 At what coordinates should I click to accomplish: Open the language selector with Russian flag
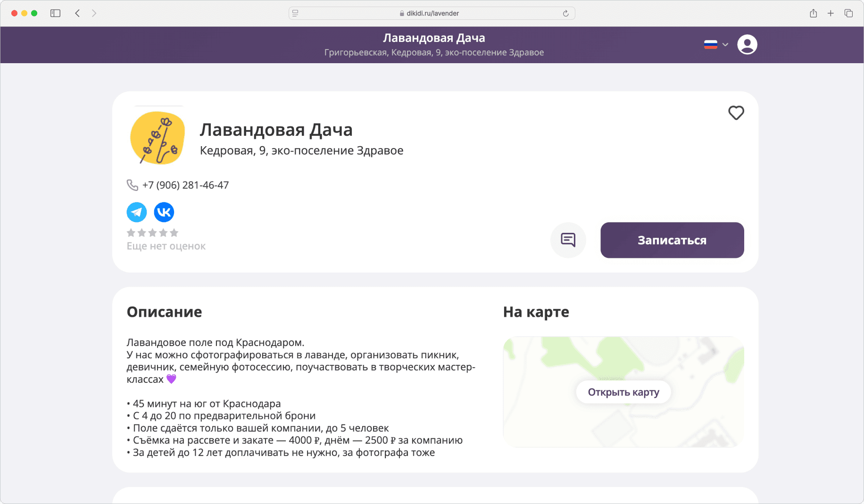point(715,45)
